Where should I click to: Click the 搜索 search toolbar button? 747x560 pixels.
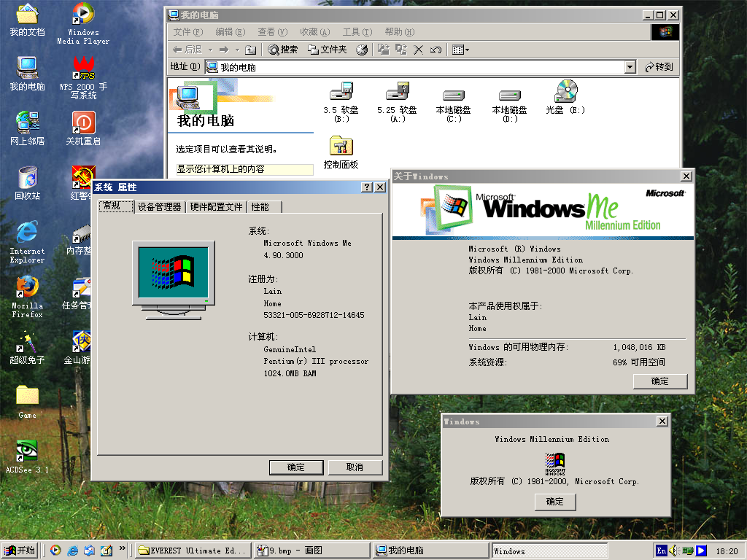pyautogui.click(x=283, y=50)
